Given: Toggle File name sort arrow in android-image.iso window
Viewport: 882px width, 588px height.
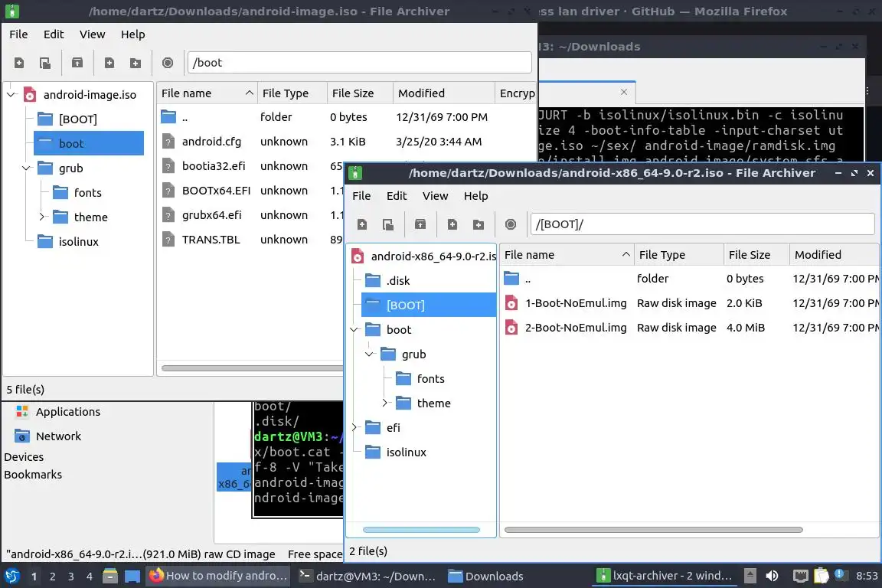Looking at the screenshot, I should tap(249, 93).
